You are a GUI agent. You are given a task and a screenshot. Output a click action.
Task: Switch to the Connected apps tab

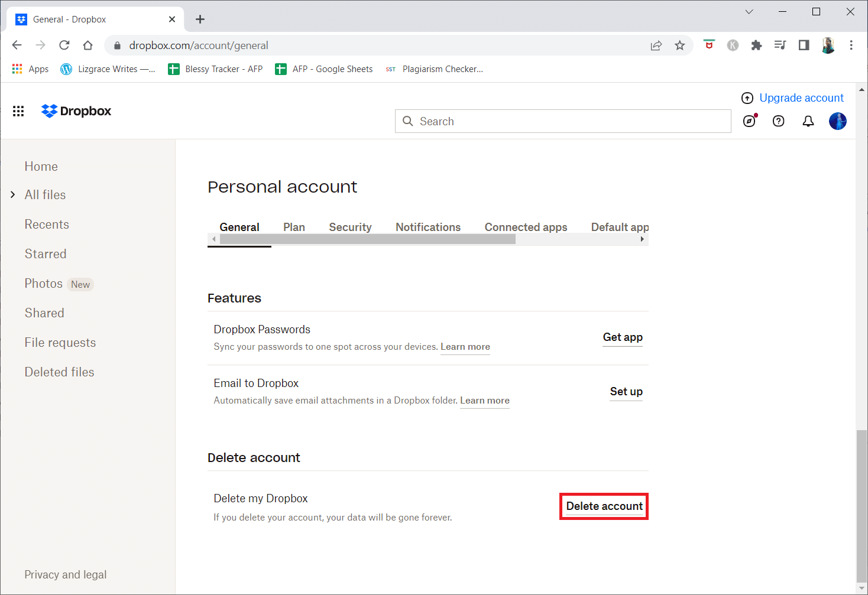pyautogui.click(x=526, y=227)
